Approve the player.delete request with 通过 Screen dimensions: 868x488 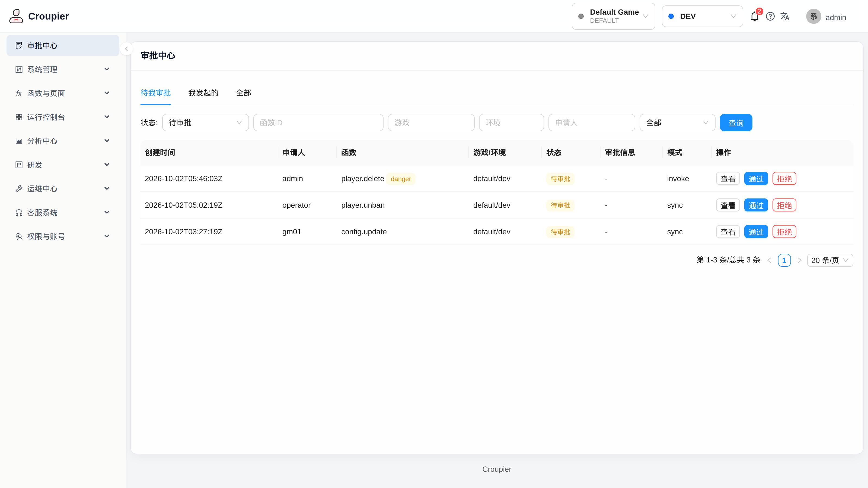[756, 179]
